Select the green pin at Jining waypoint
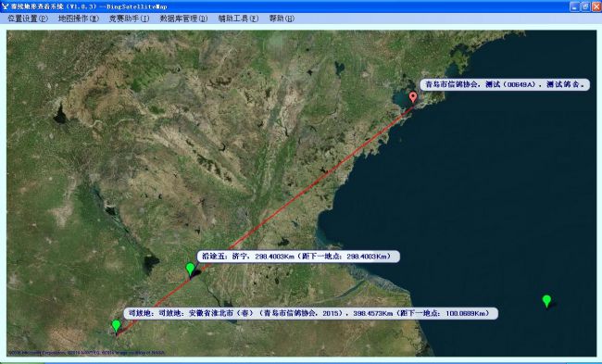 coord(190,270)
